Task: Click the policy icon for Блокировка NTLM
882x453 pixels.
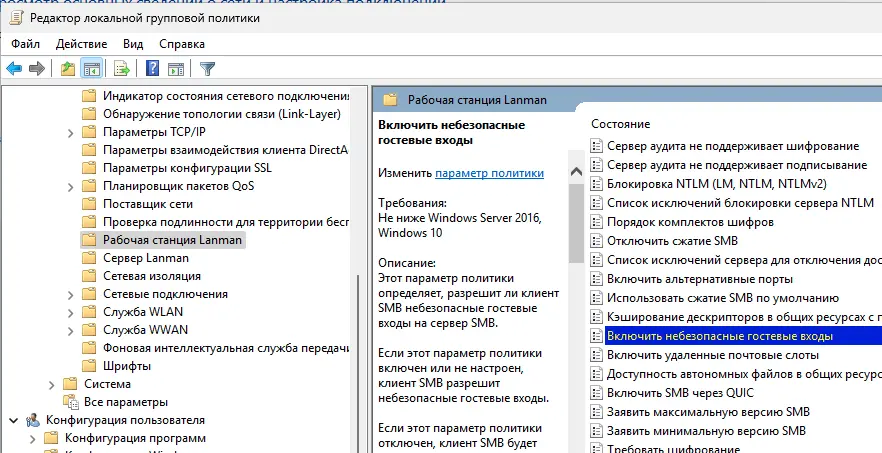Action: point(596,184)
